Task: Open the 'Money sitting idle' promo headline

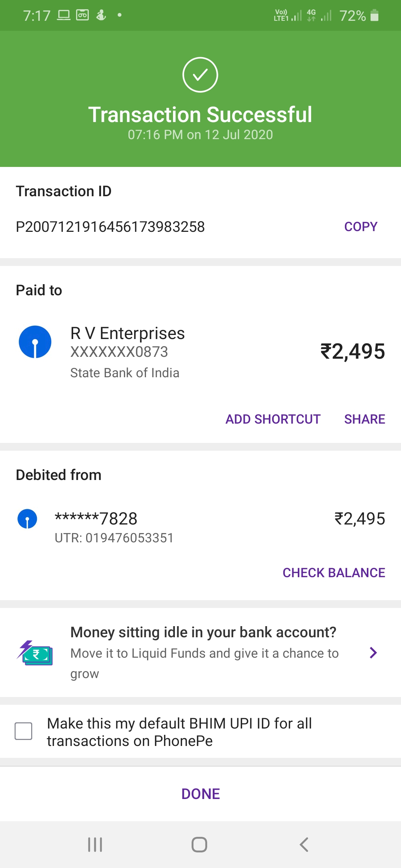Action: (x=203, y=632)
